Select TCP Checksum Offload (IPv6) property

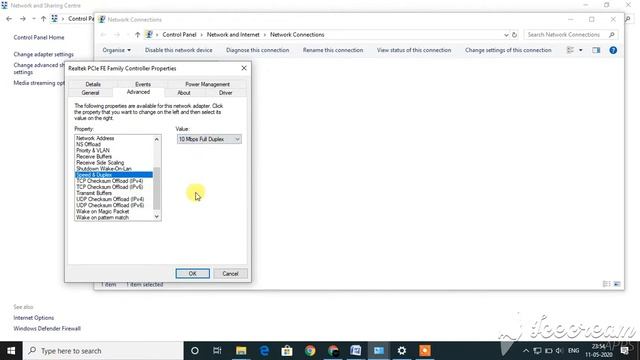pyautogui.click(x=109, y=187)
